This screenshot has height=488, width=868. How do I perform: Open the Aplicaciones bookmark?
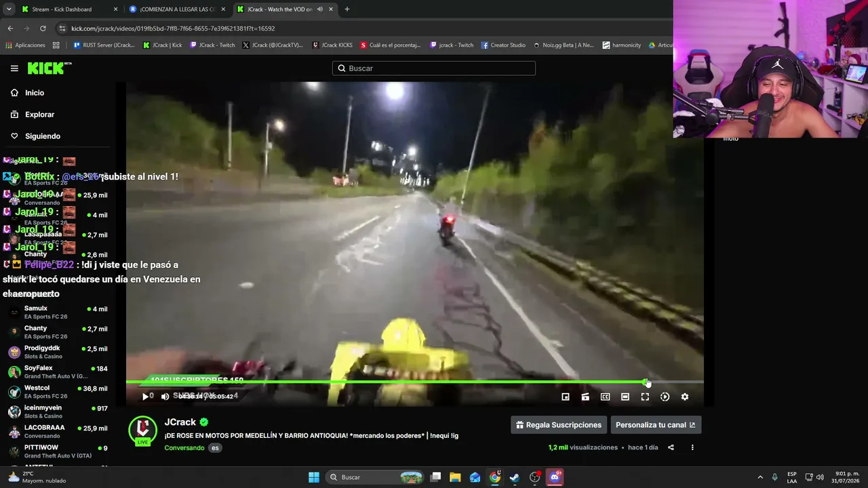pyautogui.click(x=26, y=45)
